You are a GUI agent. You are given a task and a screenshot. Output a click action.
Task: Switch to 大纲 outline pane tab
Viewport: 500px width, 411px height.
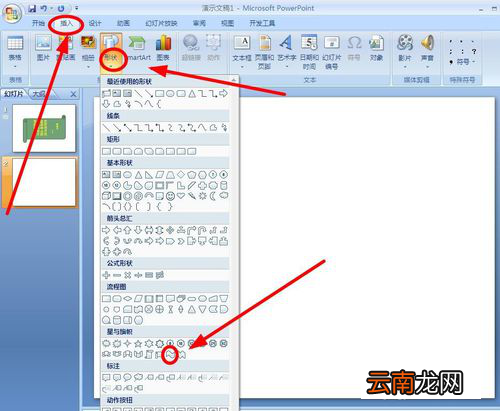(39, 94)
